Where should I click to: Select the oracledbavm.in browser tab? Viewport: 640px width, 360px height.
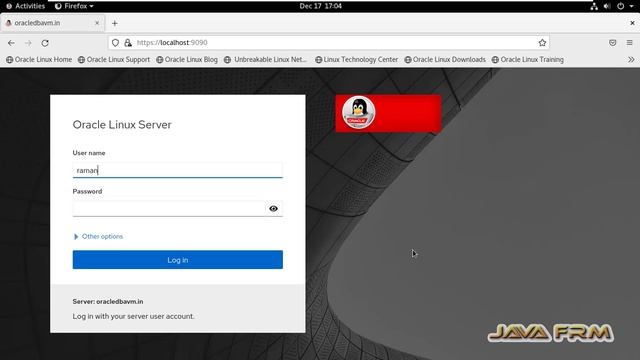52,23
